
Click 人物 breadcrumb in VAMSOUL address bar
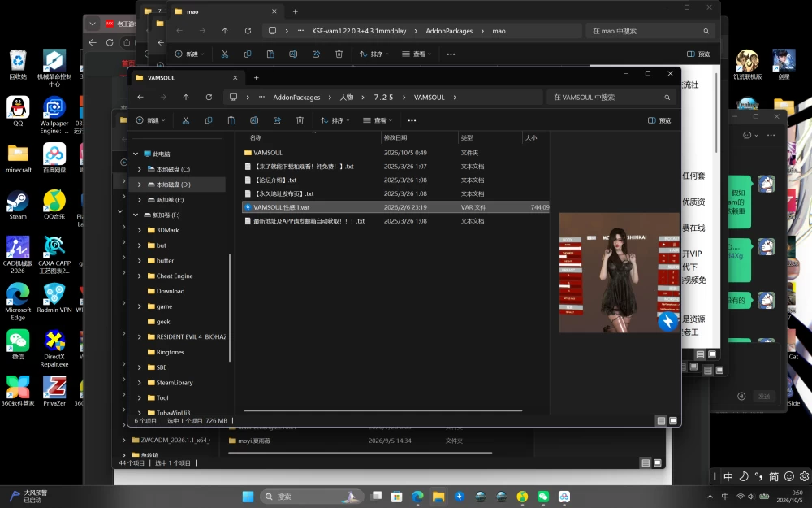347,97
